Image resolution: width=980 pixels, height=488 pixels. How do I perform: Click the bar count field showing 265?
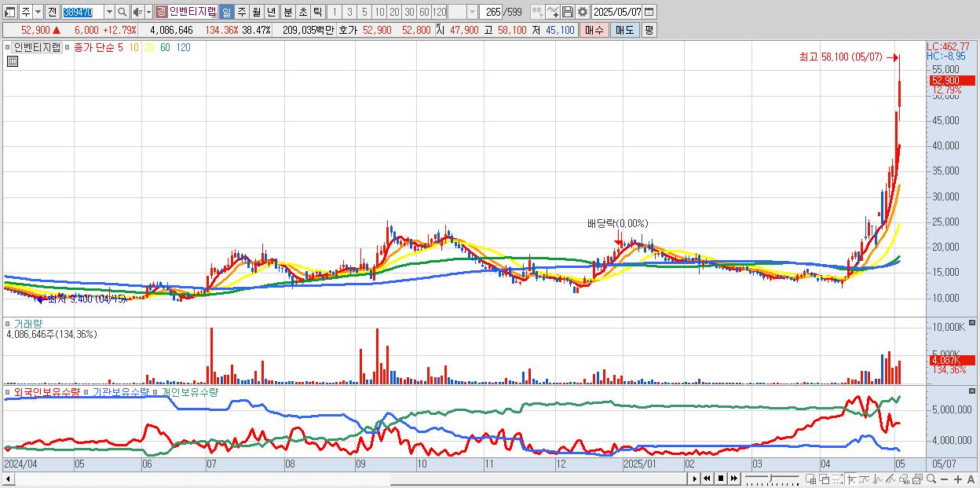point(492,12)
